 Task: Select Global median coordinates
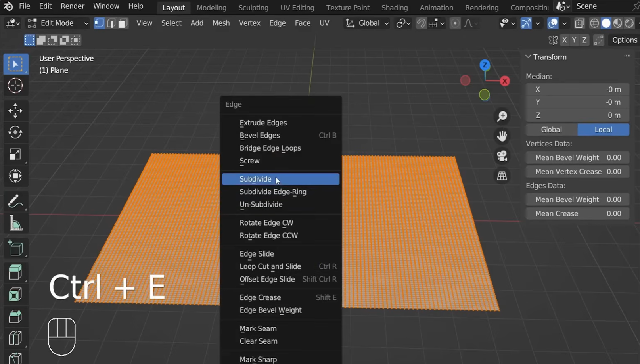tap(551, 130)
